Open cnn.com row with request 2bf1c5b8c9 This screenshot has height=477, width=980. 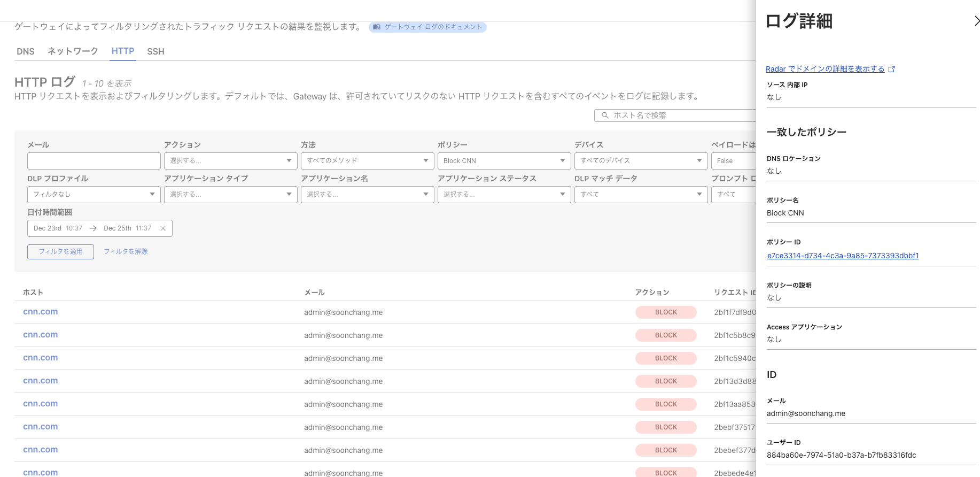40,335
